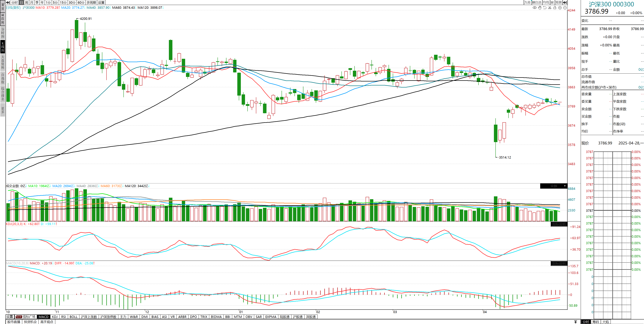Select the 主力 indicator tab

tap(123, 317)
